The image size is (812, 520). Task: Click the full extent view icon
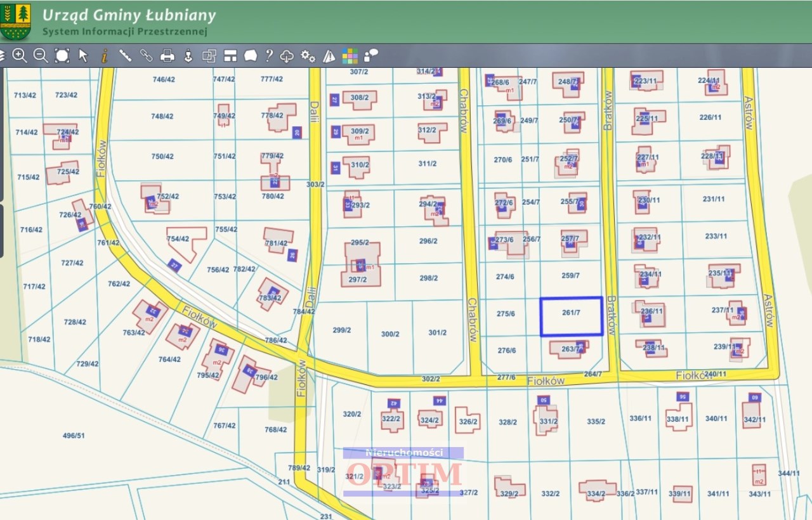click(62, 55)
